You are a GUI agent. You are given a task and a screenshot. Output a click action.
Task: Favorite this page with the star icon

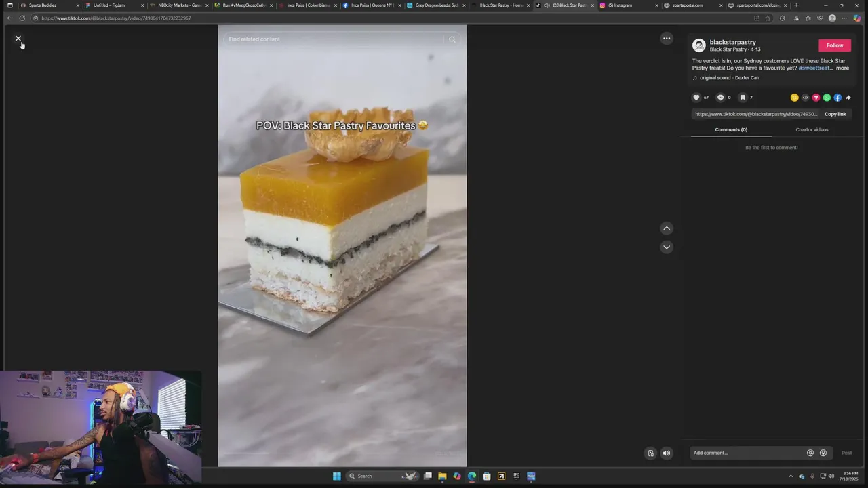coord(768,18)
